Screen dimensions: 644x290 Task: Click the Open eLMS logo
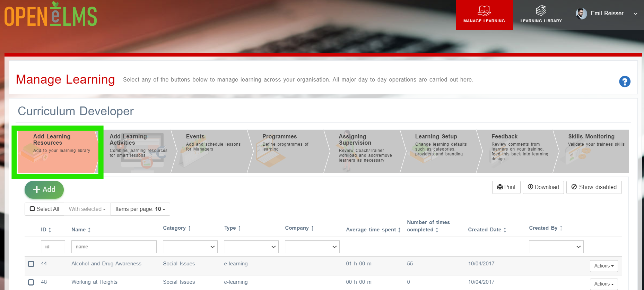[51, 14]
